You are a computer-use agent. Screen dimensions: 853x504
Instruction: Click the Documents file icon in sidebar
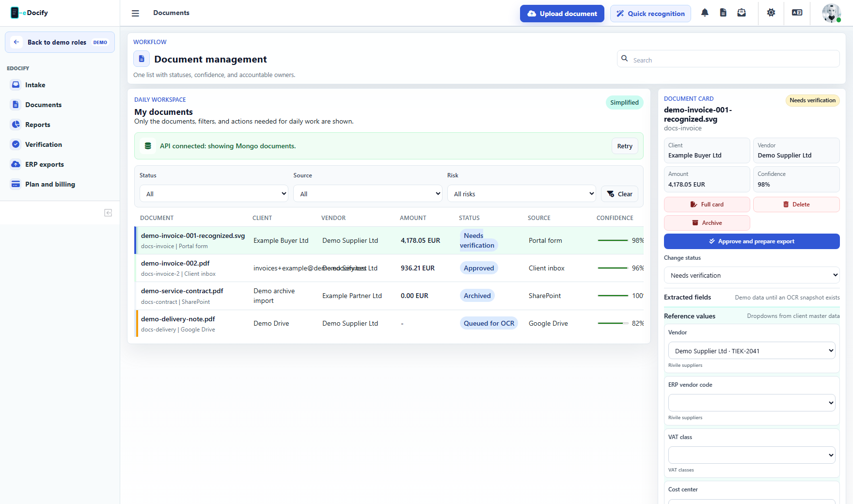(x=16, y=105)
